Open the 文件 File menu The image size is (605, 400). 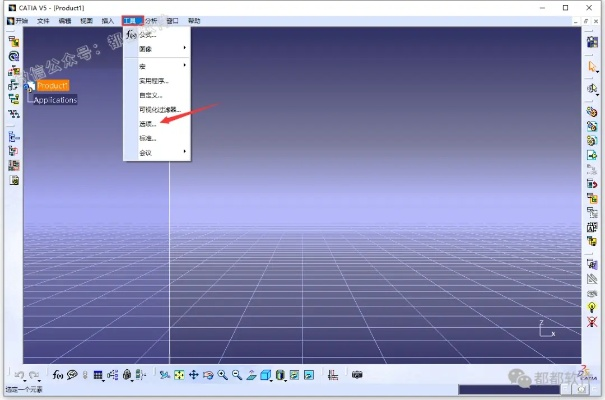(x=43, y=20)
